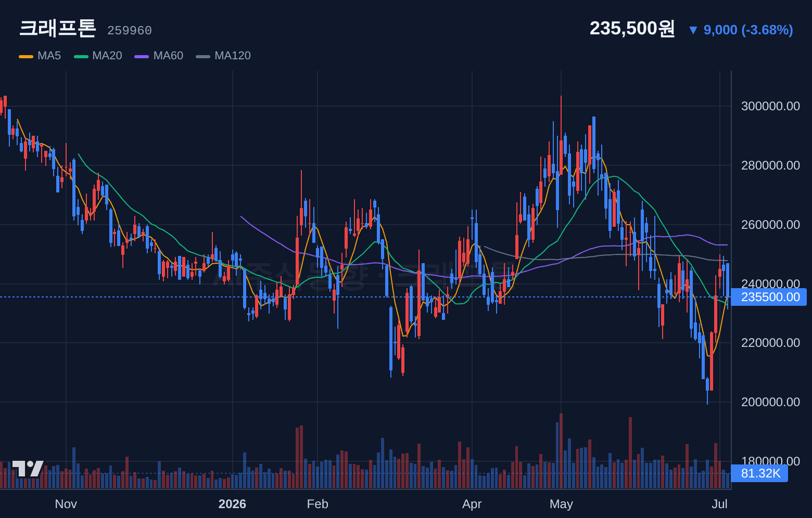The width and height of the screenshot is (812, 518).
Task: Click the 81.32K volume label
Action: (759, 473)
